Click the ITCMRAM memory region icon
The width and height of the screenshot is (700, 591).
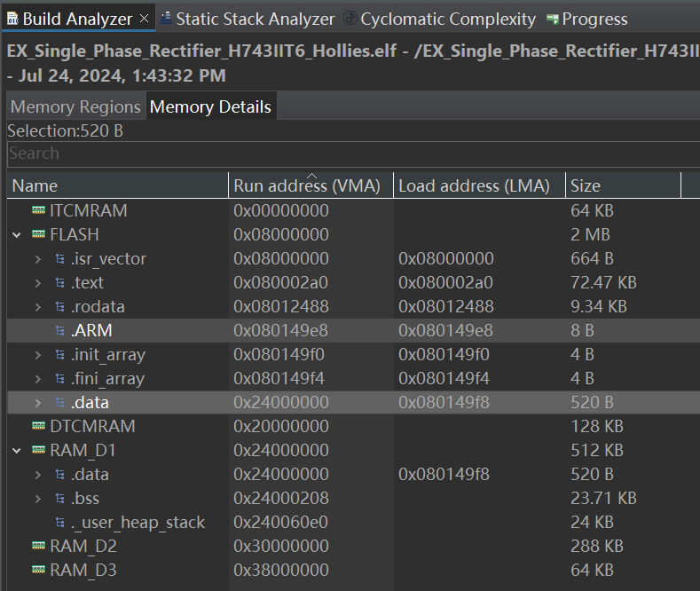[x=38, y=210]
